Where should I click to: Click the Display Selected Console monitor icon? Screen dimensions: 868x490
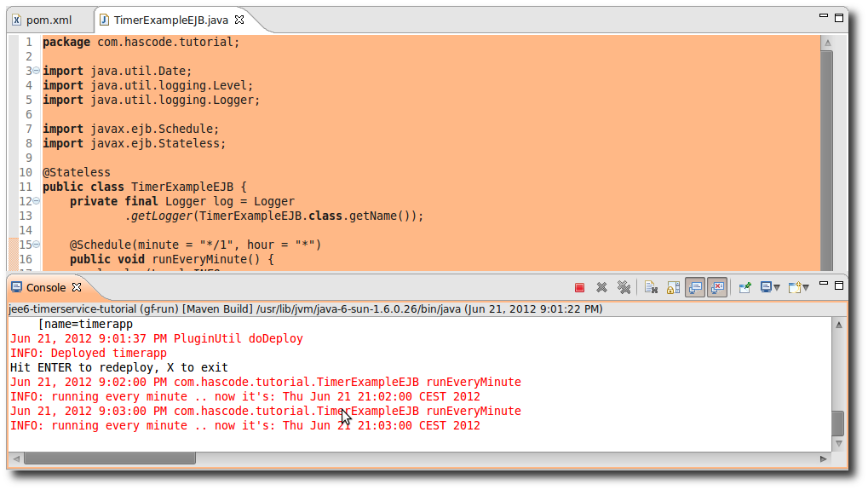coord(766,287)
